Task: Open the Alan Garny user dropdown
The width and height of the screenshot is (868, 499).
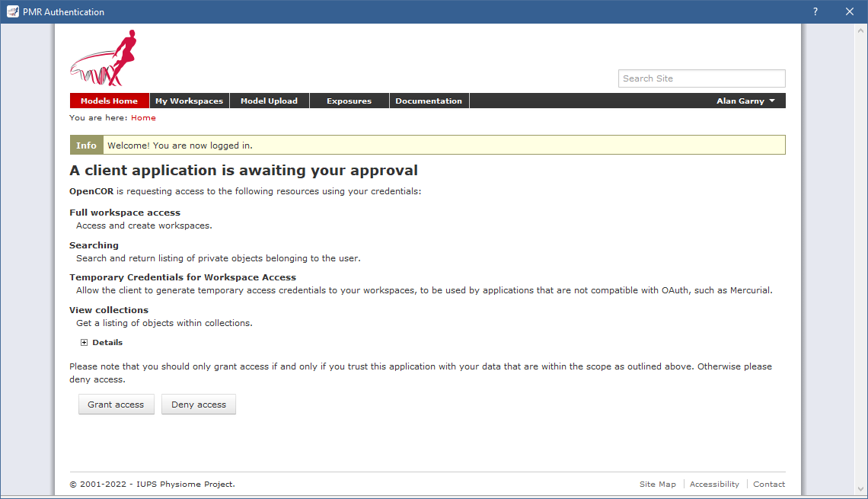Action: coord(745,101)
